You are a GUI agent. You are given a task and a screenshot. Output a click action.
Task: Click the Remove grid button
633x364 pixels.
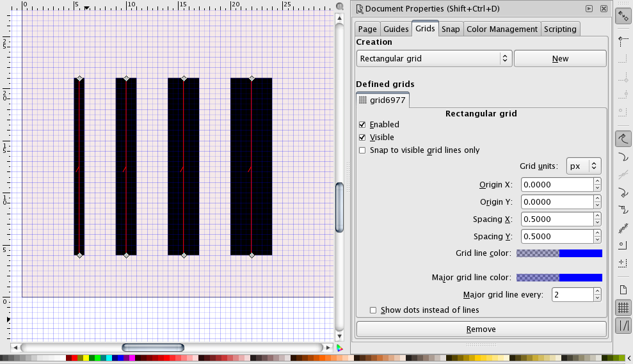click(481, 329)
